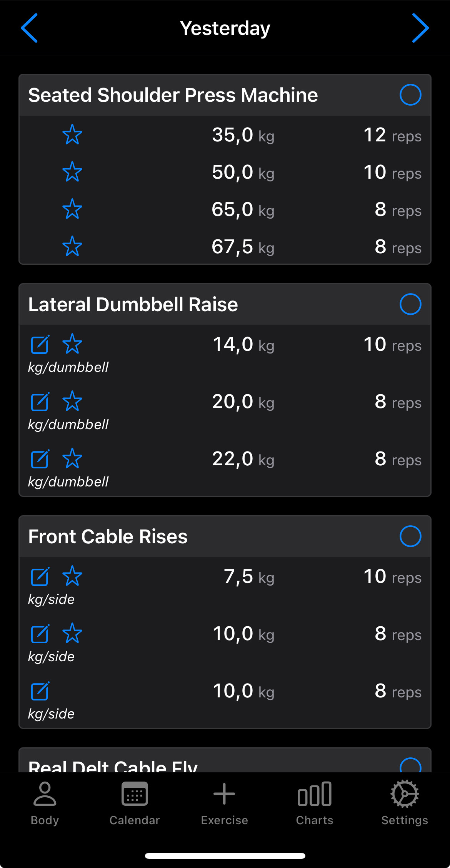Viewport: 450px width, 868px height.
Task: Edit note on 7,5 kg cable rises set
Action: click(40, 576)
